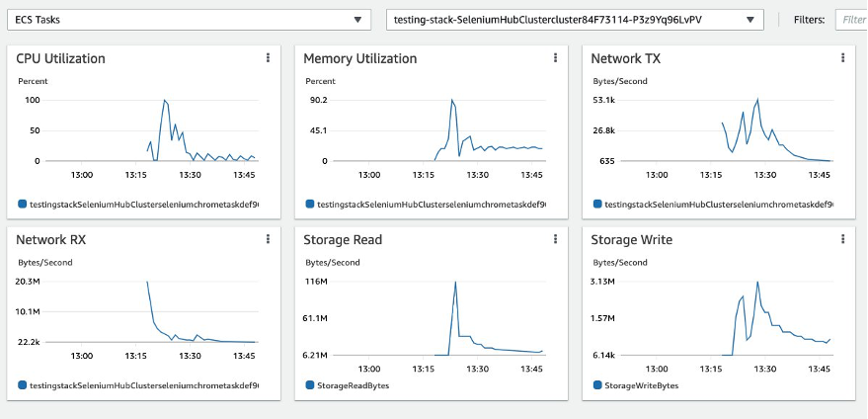Toggle the StorageReadBytes legend color square
This screenshot has width=868, height=419.
[310, 385]
